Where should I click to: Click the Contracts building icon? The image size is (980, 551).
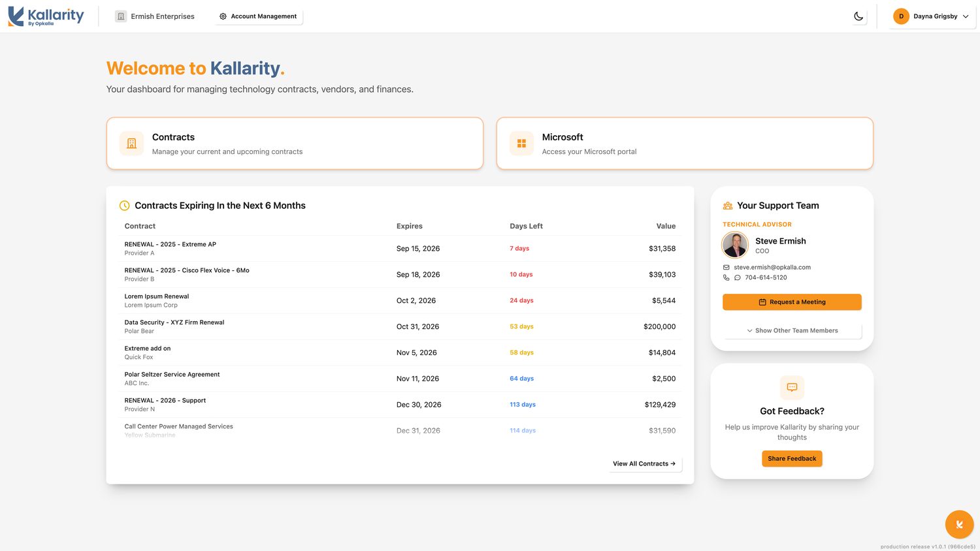tap(131, 144)
